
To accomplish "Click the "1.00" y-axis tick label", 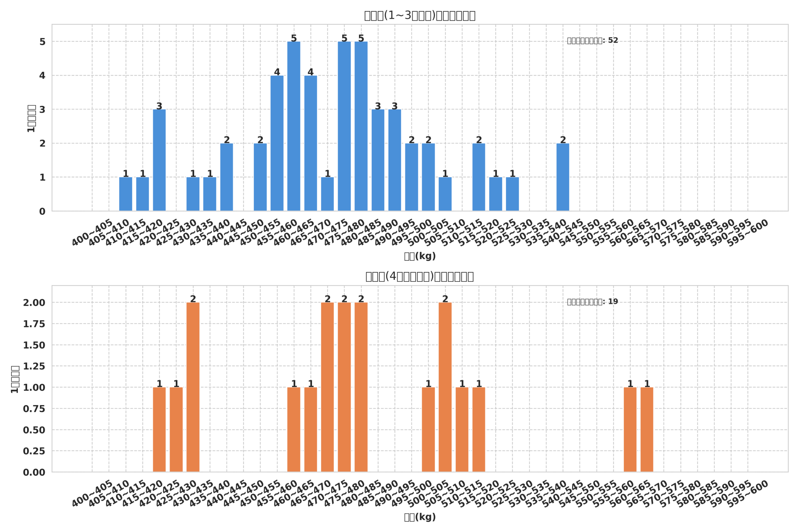I will point(34,388).
